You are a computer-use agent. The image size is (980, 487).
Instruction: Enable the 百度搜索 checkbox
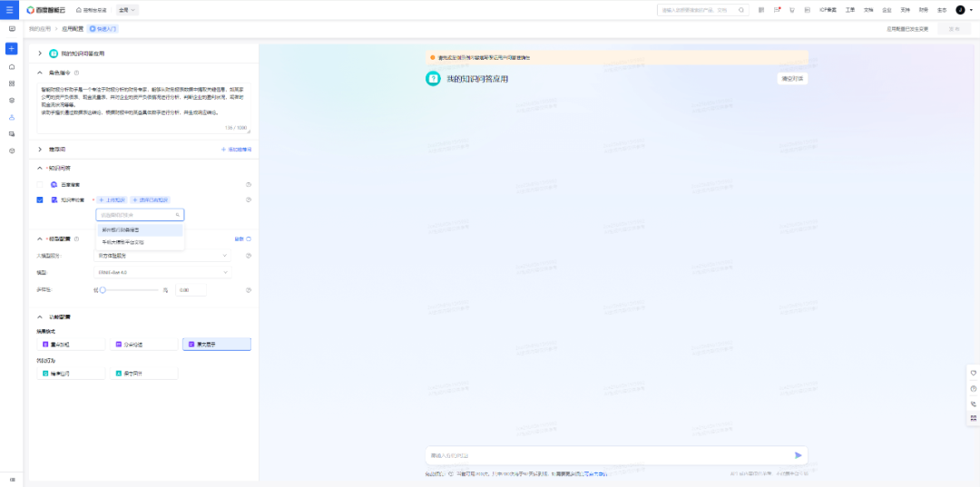point(40,185)
